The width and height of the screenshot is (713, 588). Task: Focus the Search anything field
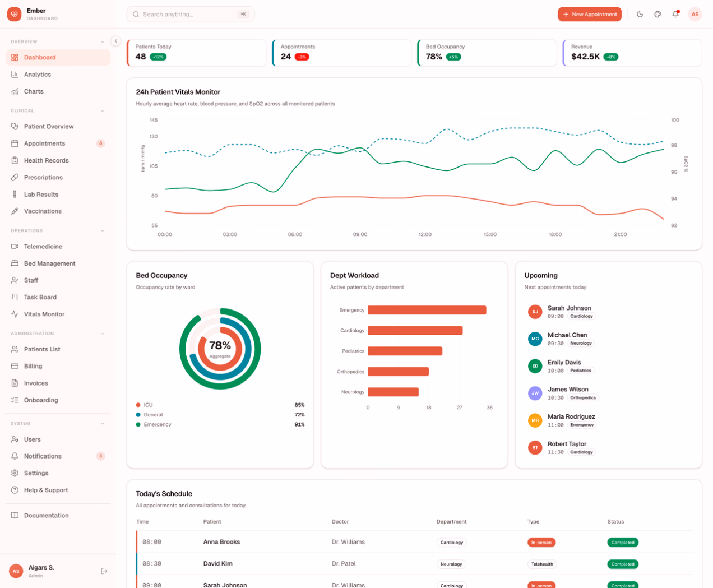click(x=191, y=14)
